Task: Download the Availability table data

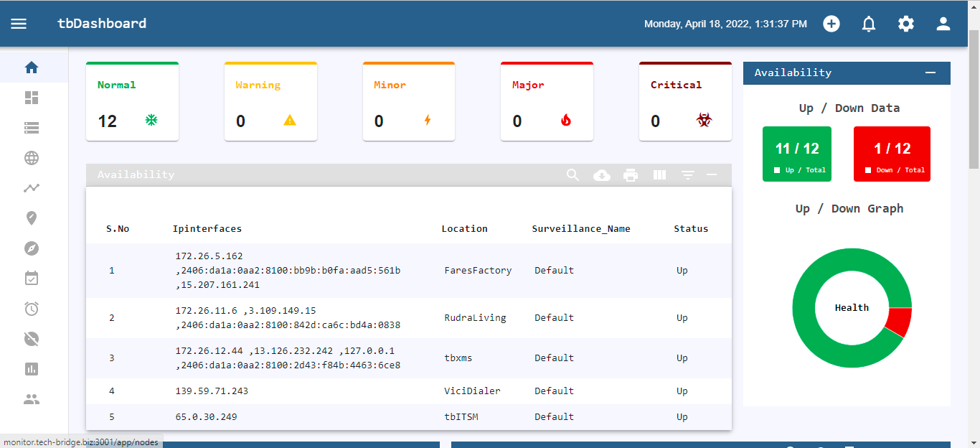Action: click(x=601, y=174)
